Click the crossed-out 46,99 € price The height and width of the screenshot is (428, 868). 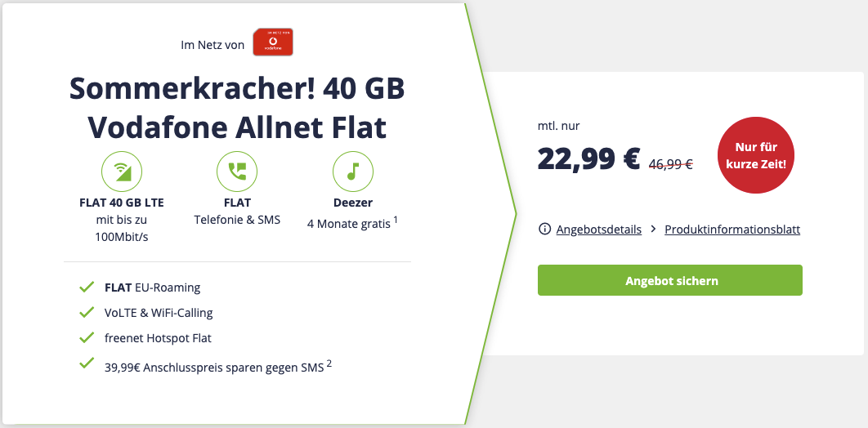(670, 163)
